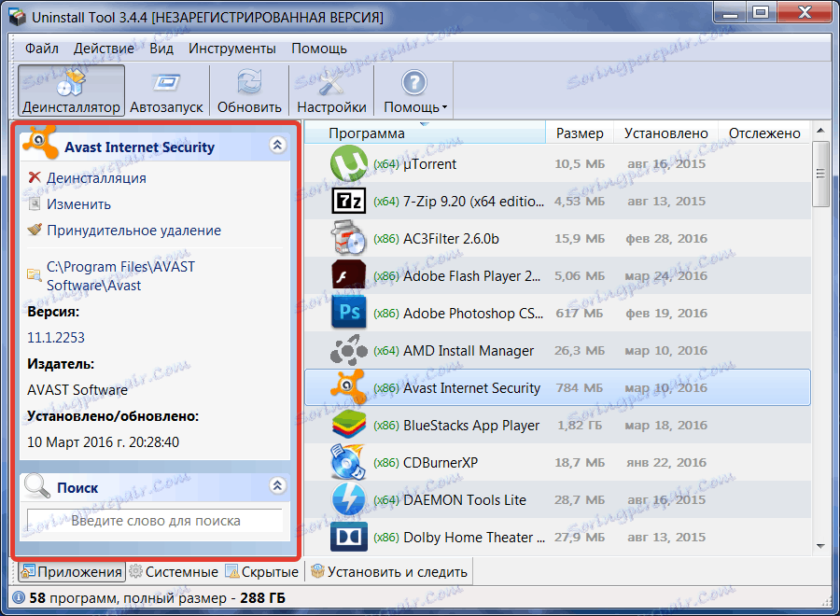Collapse the Поиск panel
The width and height of the screenshot is (840, 616).
pyautogui.click(x=277, y=485)
